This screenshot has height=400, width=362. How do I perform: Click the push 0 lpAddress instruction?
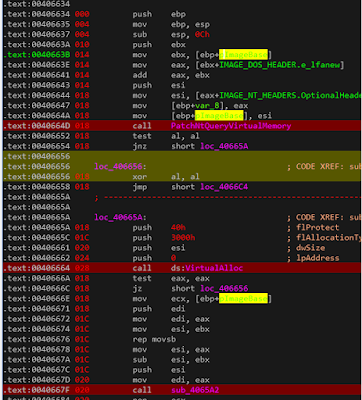pos(154,258)
